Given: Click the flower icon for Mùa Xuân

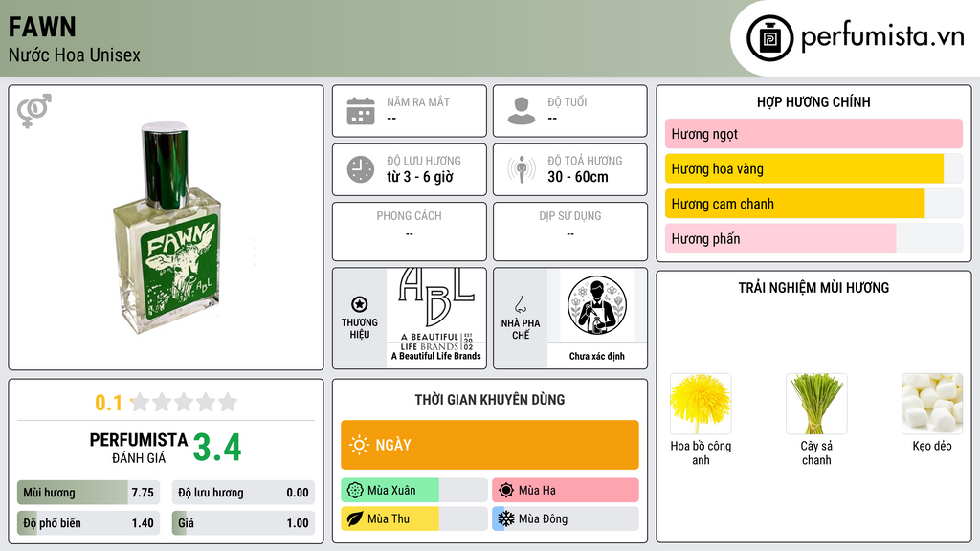Looking at the screenshot, I should tap(354, 491).
